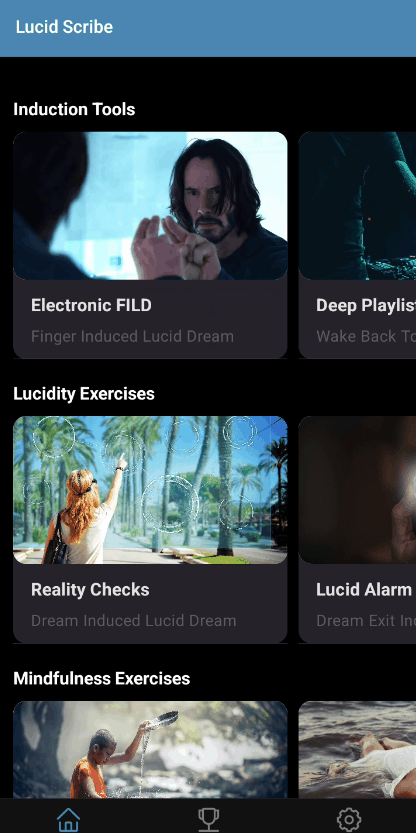Screen dimensions: 416x833
Task: Tap the Dream Induced Lucid Dream subtitle
Action: (x=134, y=620)
